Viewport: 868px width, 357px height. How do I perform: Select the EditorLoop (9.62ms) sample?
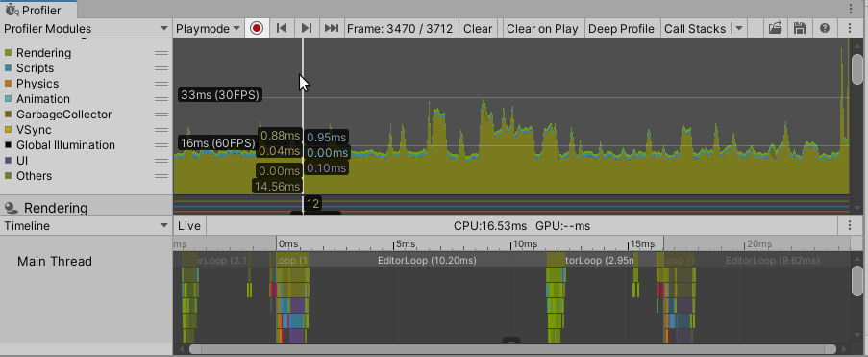coord(772,260)
